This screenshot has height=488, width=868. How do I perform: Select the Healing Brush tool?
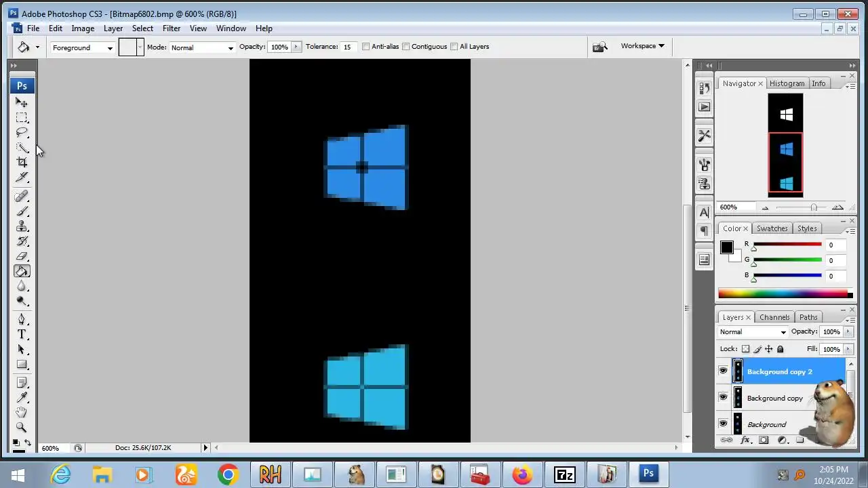22,197
